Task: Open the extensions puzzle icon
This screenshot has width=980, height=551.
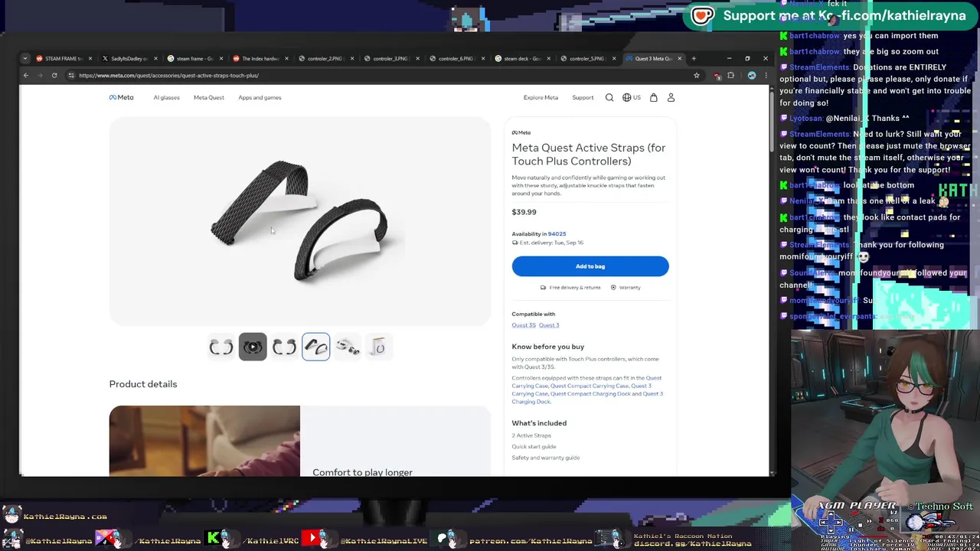Action: tap(730, 75)
